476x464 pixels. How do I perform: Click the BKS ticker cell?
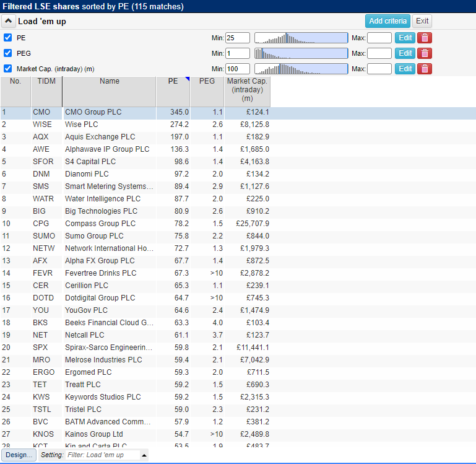click(x=46, y=323)
